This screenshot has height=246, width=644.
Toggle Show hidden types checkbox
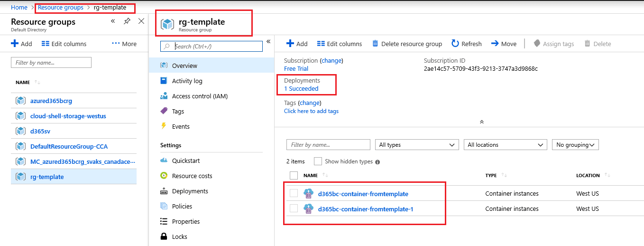(318, 161)
